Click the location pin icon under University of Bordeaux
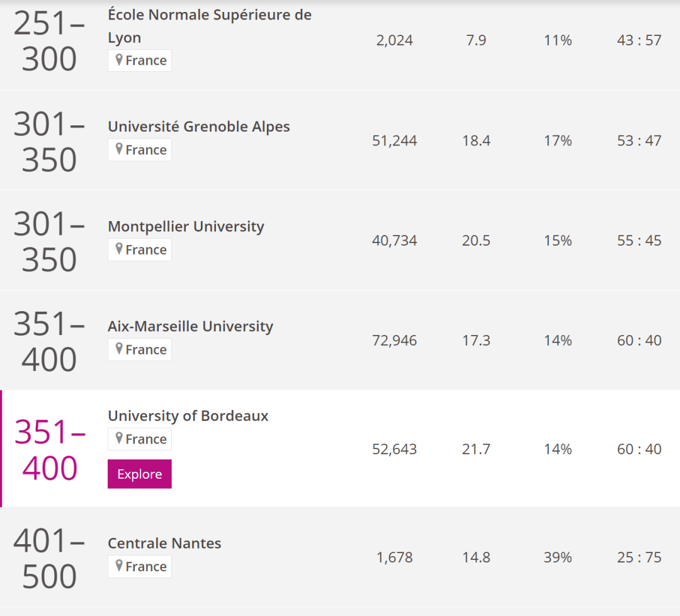Screen dimensions: 680x616 click(x=119, y=438)
